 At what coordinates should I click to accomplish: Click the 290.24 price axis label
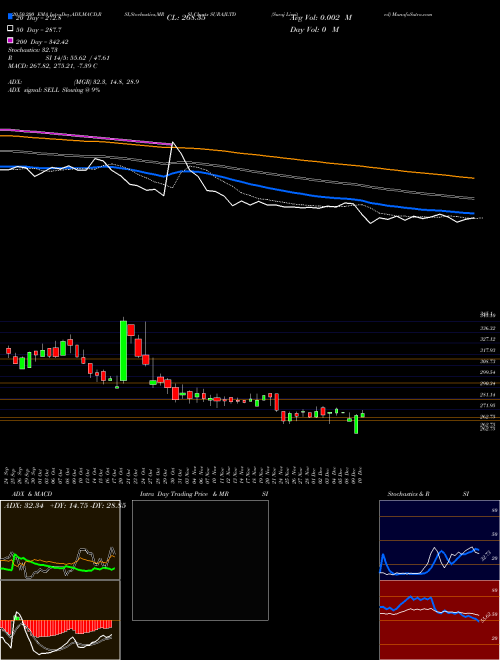(486, 383)
